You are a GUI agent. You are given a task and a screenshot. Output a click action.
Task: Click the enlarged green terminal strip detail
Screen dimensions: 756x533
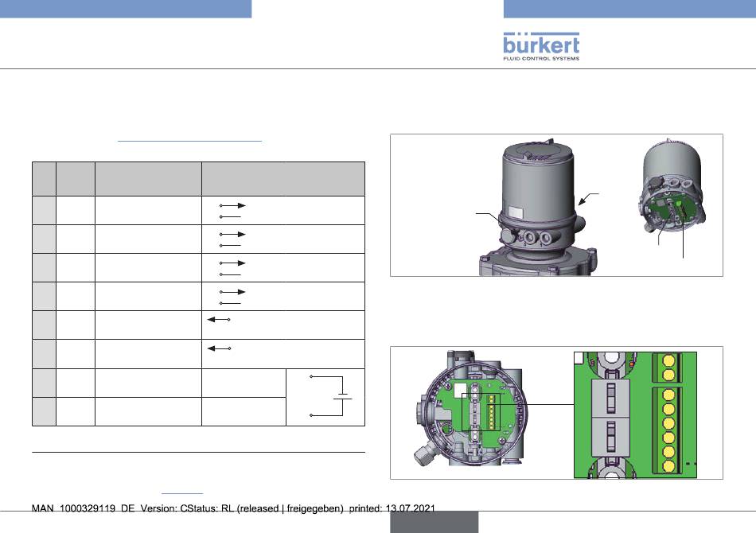click(x=636, y=415)
